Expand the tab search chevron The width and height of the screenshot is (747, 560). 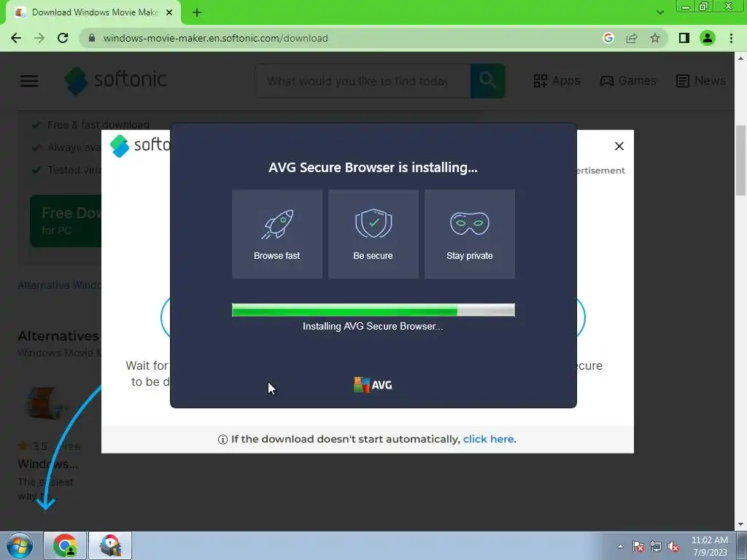[659, 12]
